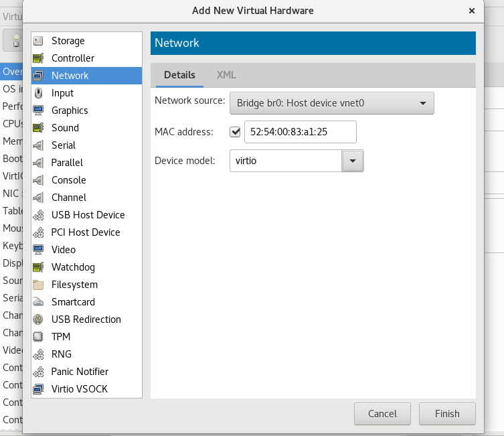Select the Panic Notifier icon
The width and height of the screenshot is (504, 436).
point(38,372)
